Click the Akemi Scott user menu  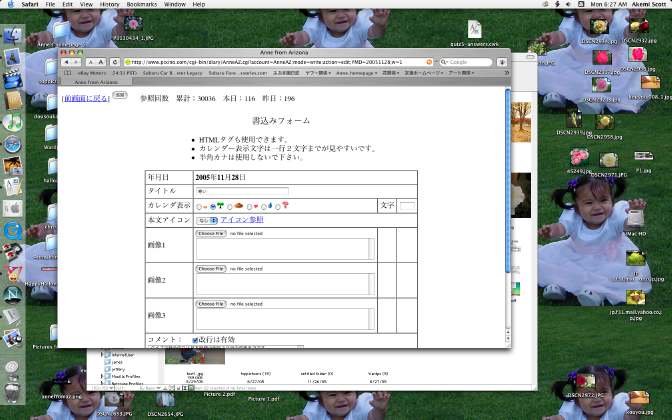(x=649, y=4)
